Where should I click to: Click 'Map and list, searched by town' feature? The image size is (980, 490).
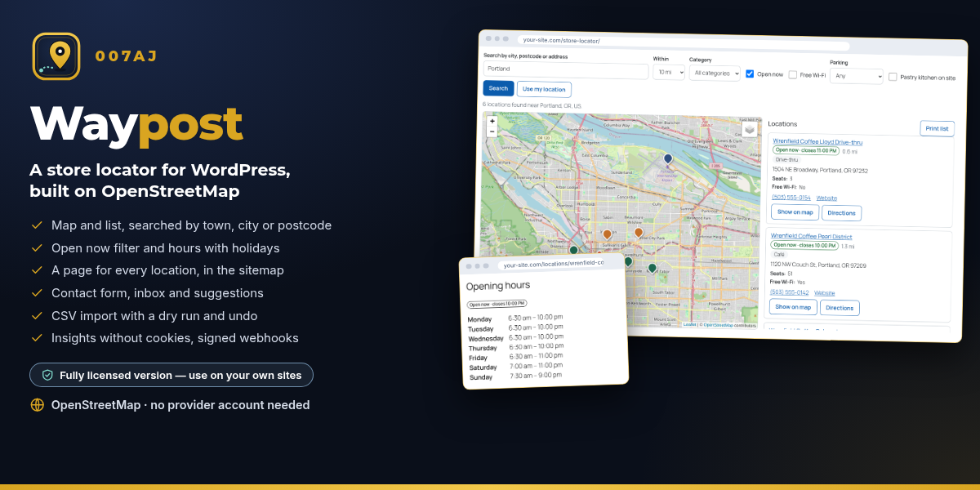(x=191, y=225)
